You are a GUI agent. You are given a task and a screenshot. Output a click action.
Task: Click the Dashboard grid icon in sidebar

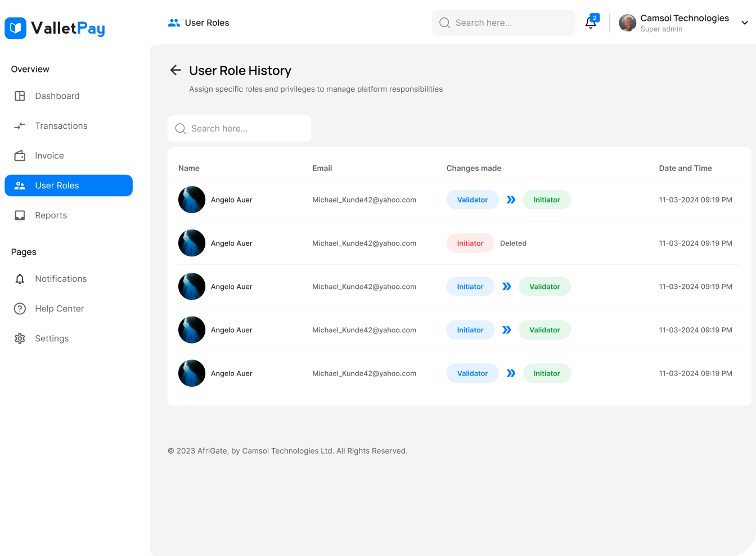tap(20, 96)
